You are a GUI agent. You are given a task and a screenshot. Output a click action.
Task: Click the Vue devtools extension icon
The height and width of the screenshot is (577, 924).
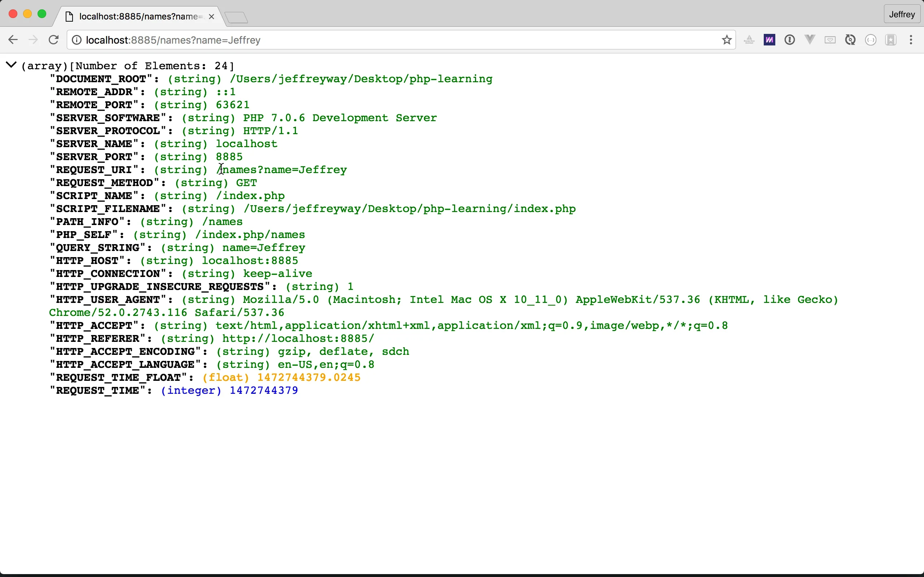pyautogui.click(x=810, y=40)
